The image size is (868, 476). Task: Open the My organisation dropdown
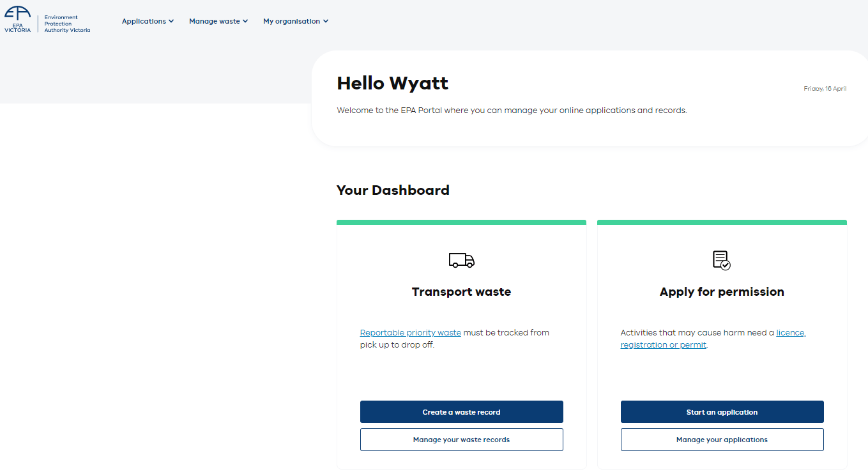click(296, 21)
